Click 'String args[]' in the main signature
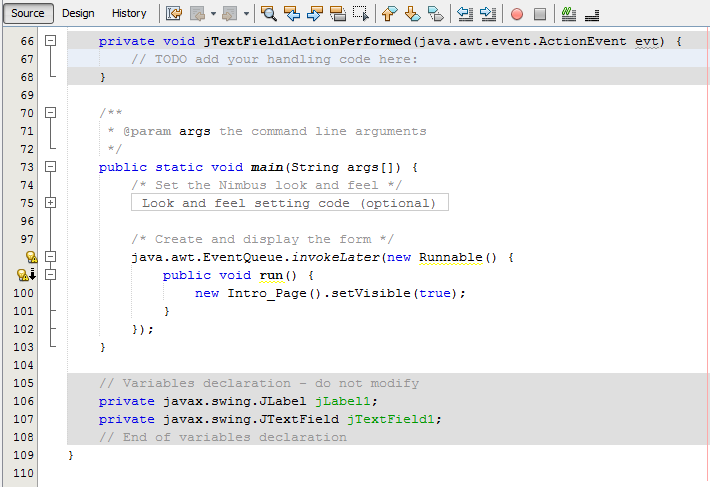The width and height of the screenshot is (710, 487). pyautogui.click(x=345, y=167)
